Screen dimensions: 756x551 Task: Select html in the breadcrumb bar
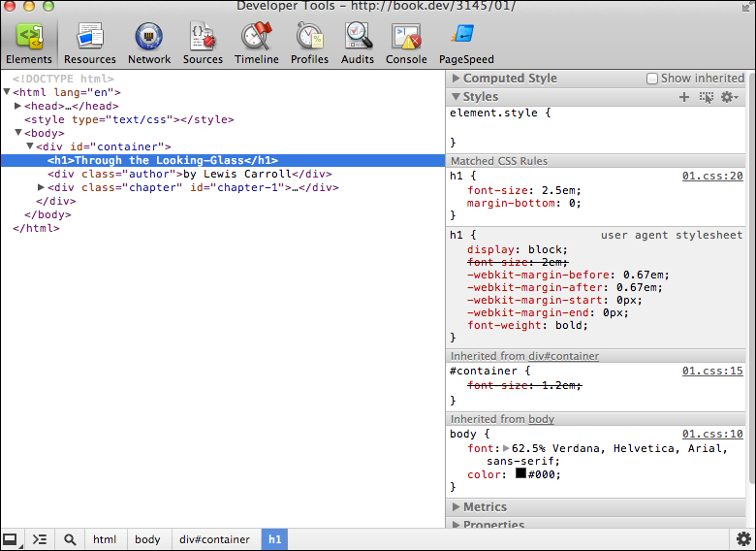tap(105, 539)
